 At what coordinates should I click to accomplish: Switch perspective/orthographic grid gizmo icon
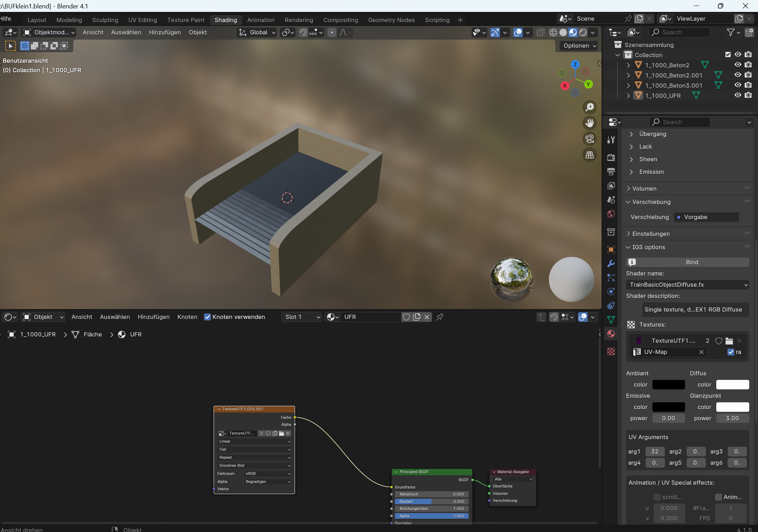[x=590, y=155]
